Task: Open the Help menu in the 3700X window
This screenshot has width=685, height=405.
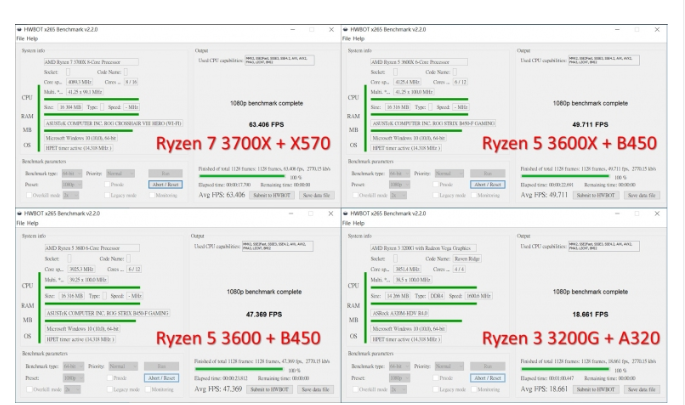Action: click(x=32, y=39)
